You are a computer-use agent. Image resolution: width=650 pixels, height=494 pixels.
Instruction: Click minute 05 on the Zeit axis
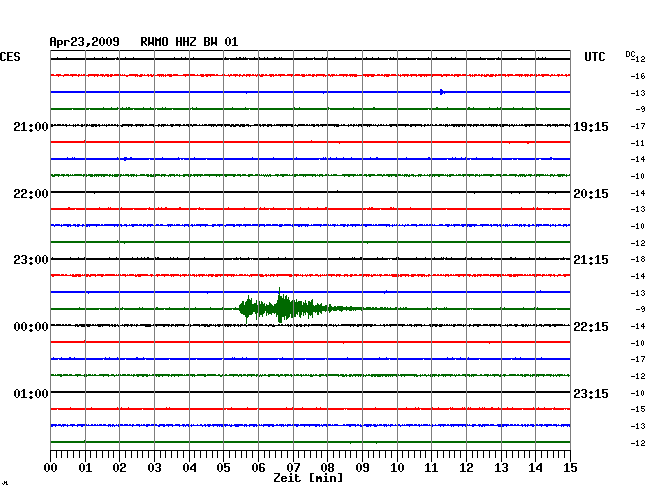[x=223, y=467]
